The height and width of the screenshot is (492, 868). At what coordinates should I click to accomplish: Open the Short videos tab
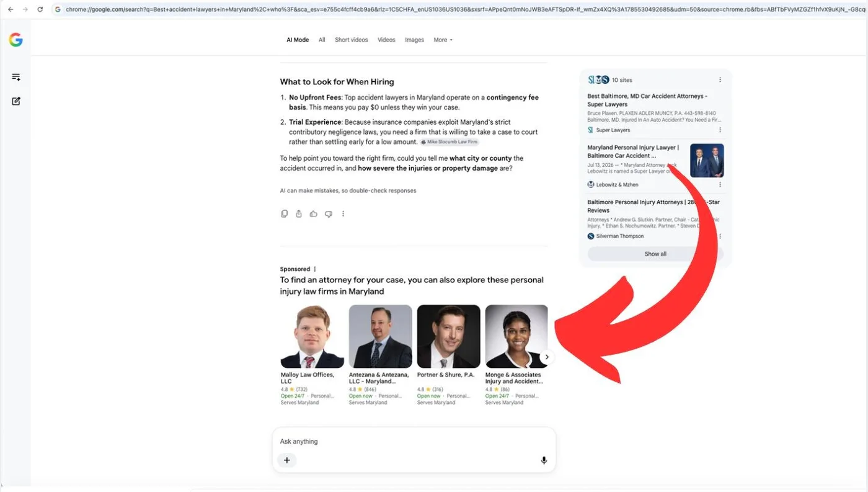tap(352, 40)
